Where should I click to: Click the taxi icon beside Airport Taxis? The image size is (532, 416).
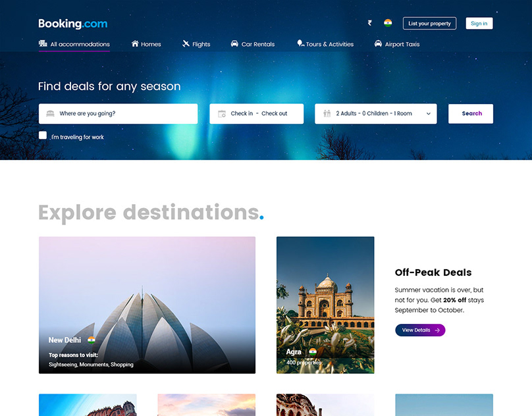click(x=378, y=43)
